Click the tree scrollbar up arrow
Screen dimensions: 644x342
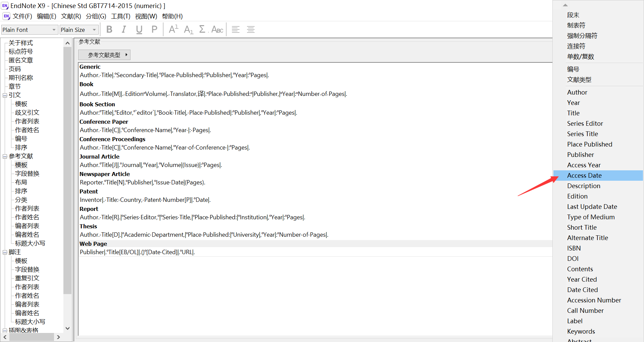click(67, 43)
